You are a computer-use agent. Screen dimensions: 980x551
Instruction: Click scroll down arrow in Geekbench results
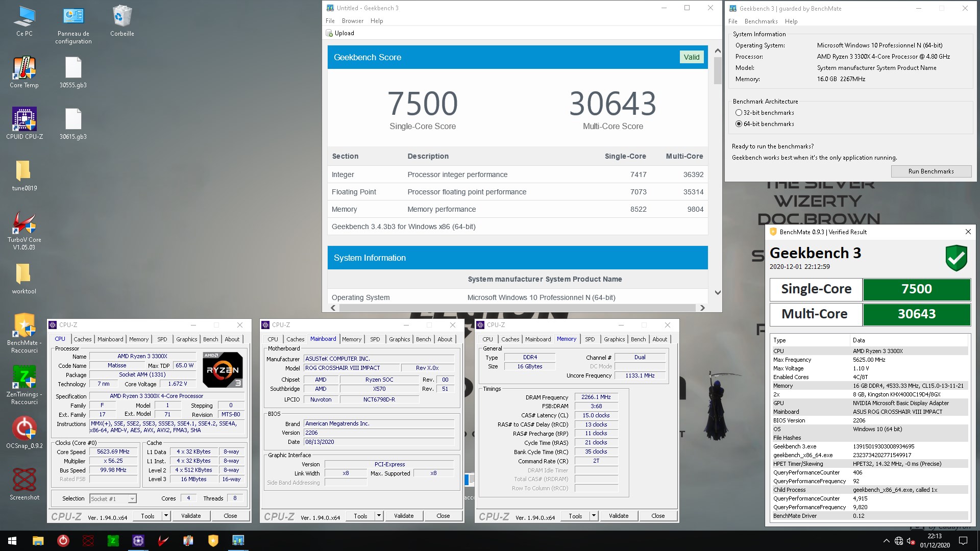[718, 293]
